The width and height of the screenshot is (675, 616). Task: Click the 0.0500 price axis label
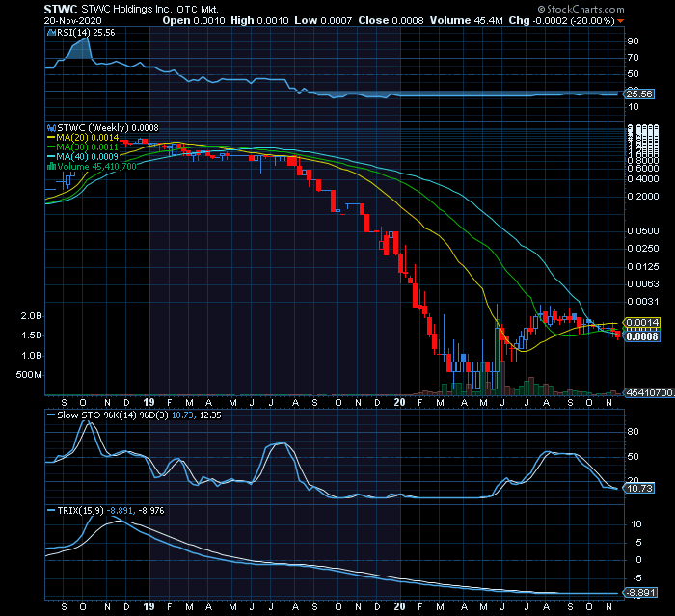[643, 231]
